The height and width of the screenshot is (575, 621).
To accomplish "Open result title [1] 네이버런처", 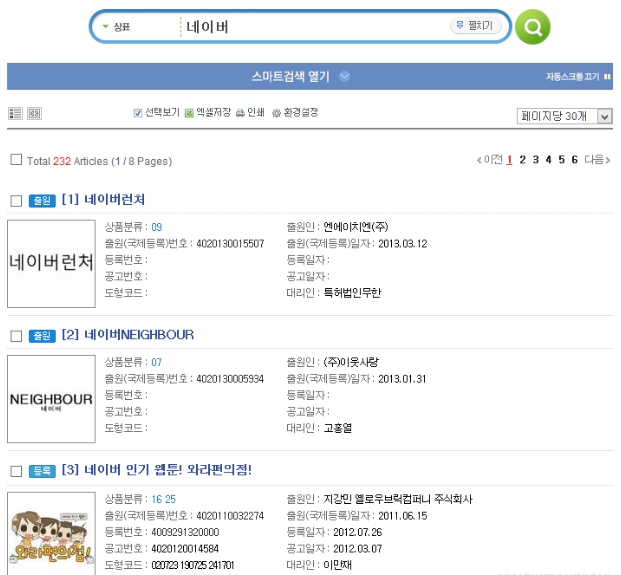I will [x=103, y=199].
